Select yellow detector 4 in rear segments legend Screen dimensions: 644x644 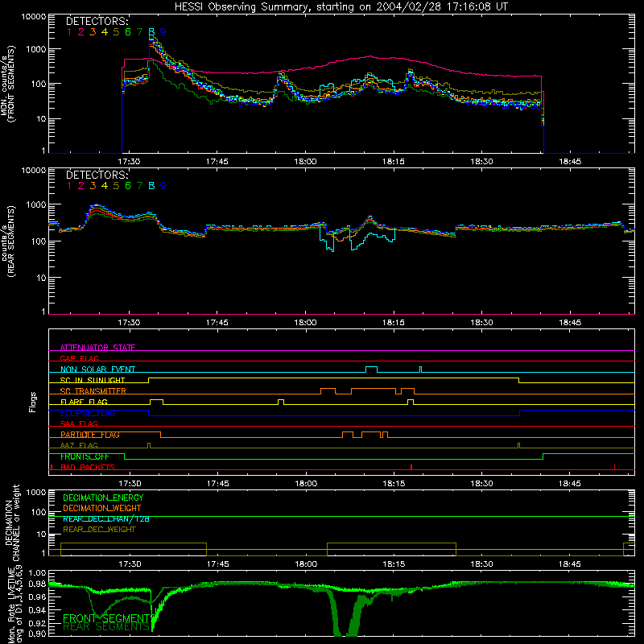[x=105, y=186]
